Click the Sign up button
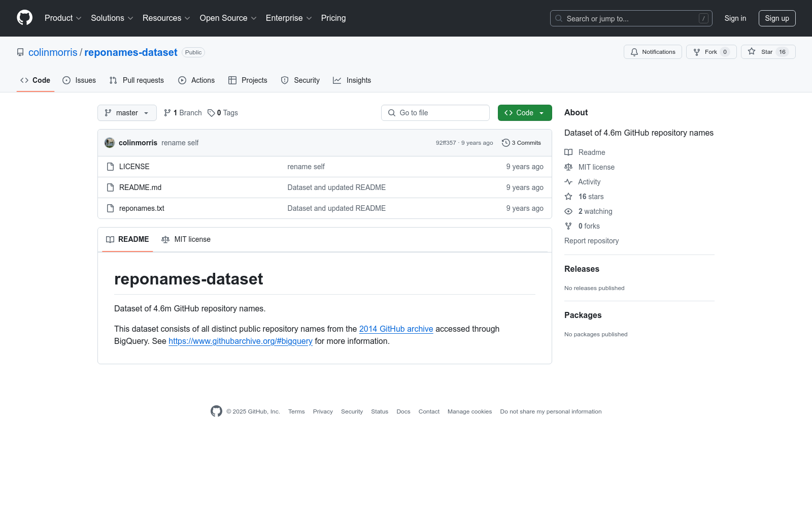 pos(777,18)
